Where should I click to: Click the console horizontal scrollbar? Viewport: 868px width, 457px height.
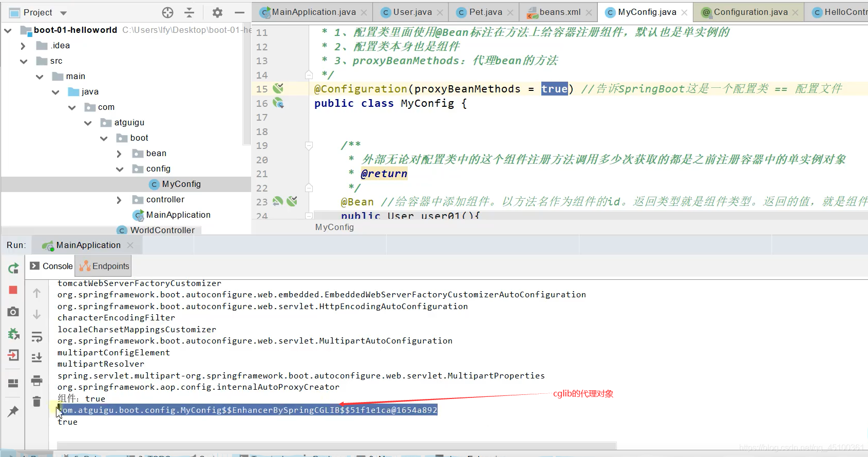coord(336,445)
